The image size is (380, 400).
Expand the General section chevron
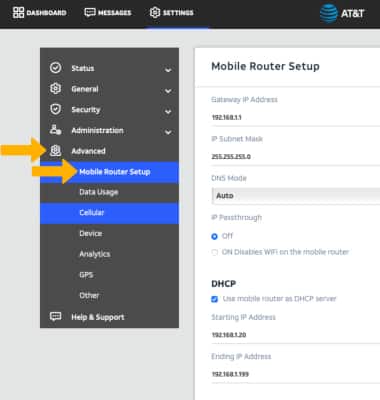point(168,90)
